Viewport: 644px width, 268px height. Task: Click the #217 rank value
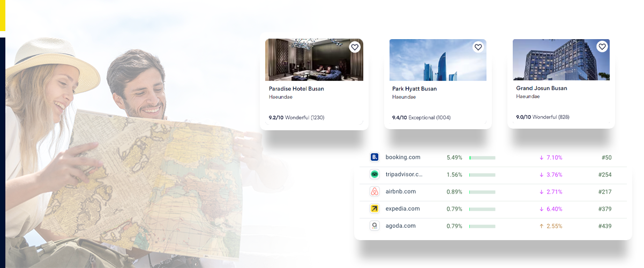pyautogui.click(x=605, y=192)
